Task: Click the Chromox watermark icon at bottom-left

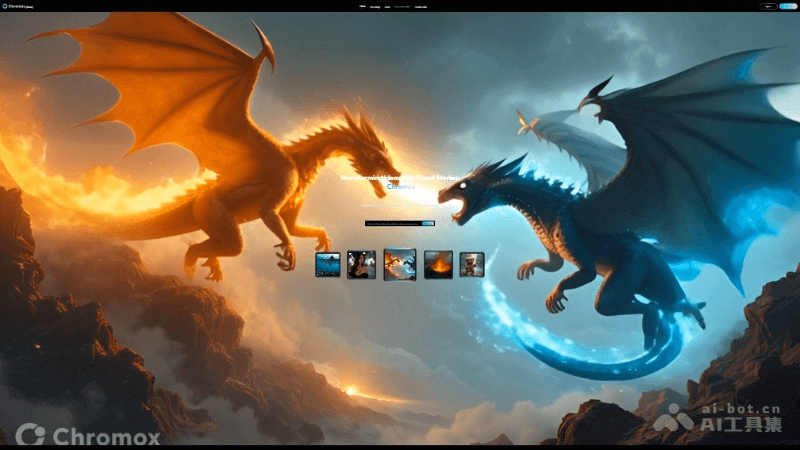Action: click(30, 435)
